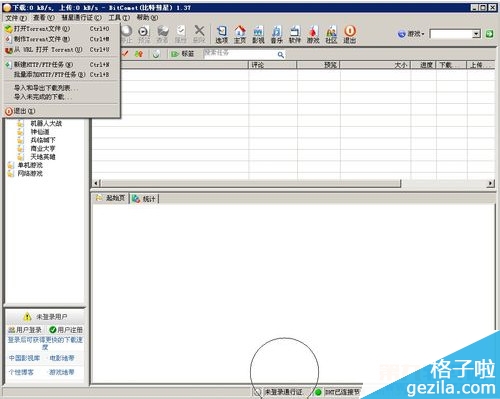Viewport: 500px width, 399px height.
Task: Click the 用户登录 (User login) button
Action: [25, 330]
